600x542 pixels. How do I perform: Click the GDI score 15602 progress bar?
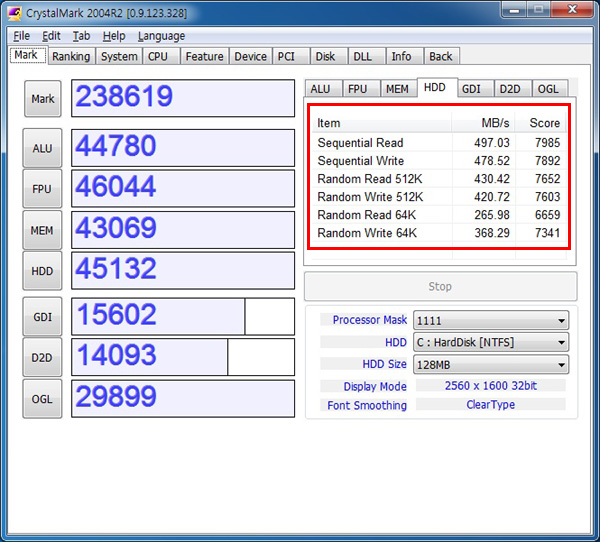[183, 317]
